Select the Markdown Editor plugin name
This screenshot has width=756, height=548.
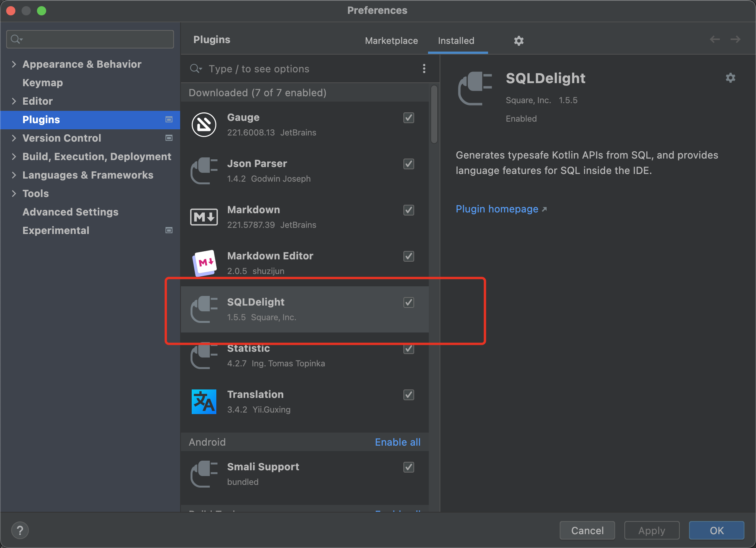tap(270, 256)
